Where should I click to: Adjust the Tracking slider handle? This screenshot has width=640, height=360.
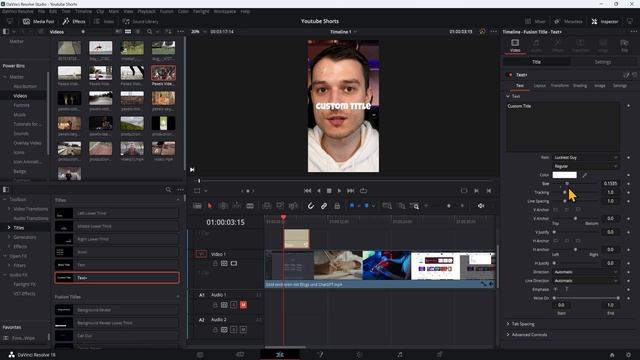(x=565, y=192)
